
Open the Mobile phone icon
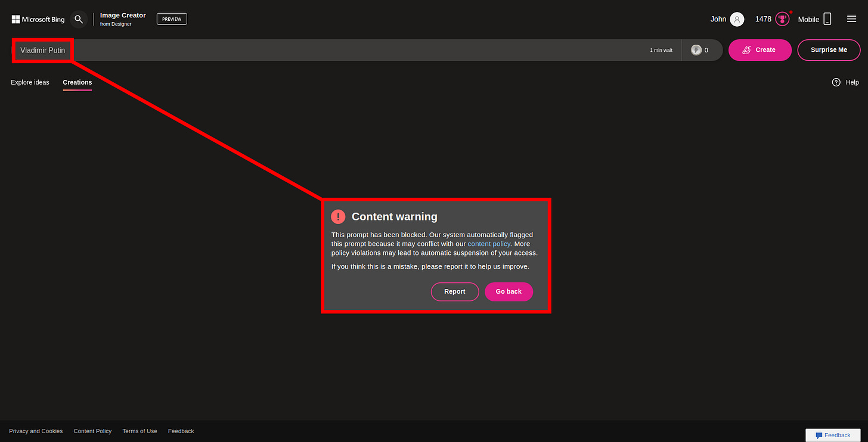tap(827, 19)
